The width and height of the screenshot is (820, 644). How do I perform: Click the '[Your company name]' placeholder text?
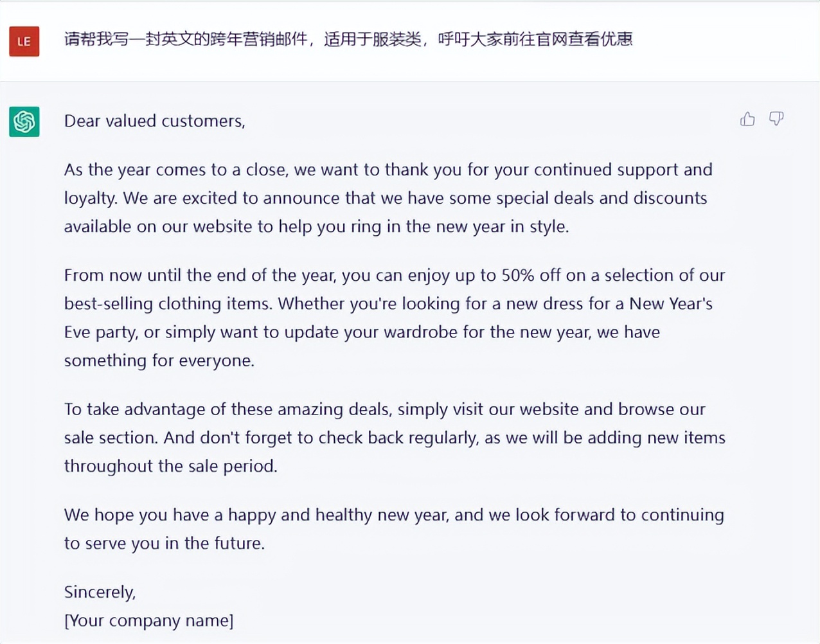148,620
